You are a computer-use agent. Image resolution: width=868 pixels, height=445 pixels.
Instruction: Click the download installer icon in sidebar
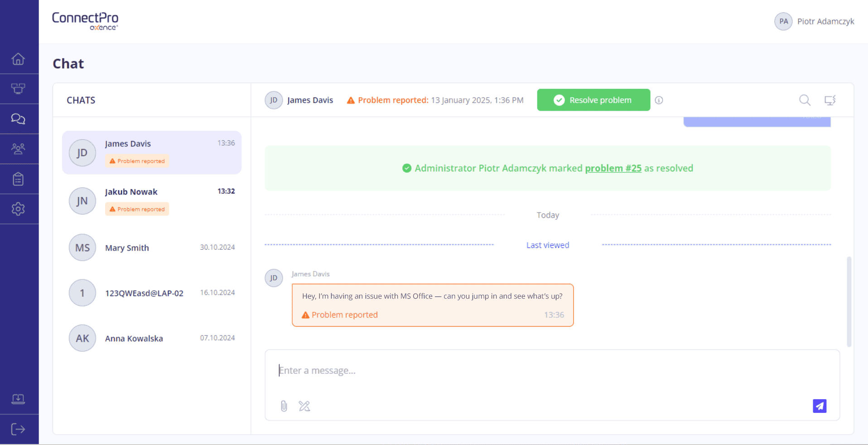click(18, 399)
